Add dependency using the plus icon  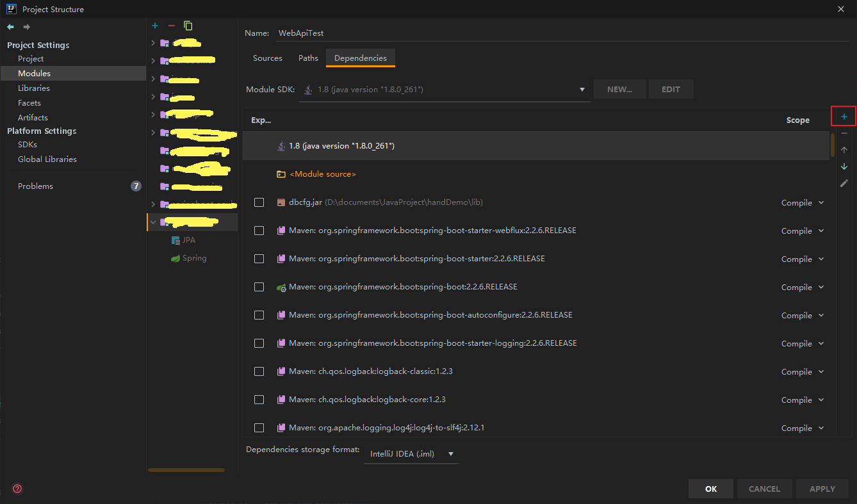point(844,117)
